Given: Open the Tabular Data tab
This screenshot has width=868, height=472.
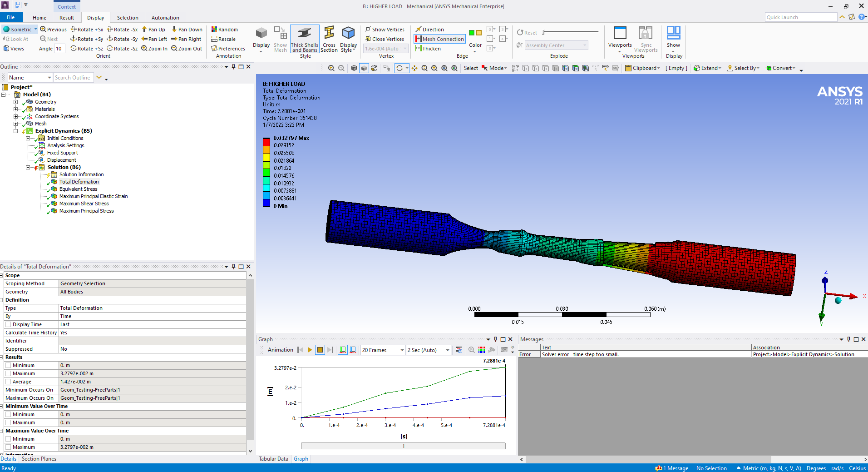Looking at the screenshot, I should (273, 459).
